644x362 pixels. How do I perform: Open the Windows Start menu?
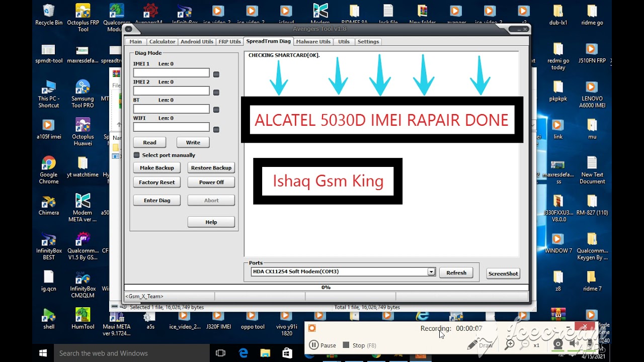[43, 353]
